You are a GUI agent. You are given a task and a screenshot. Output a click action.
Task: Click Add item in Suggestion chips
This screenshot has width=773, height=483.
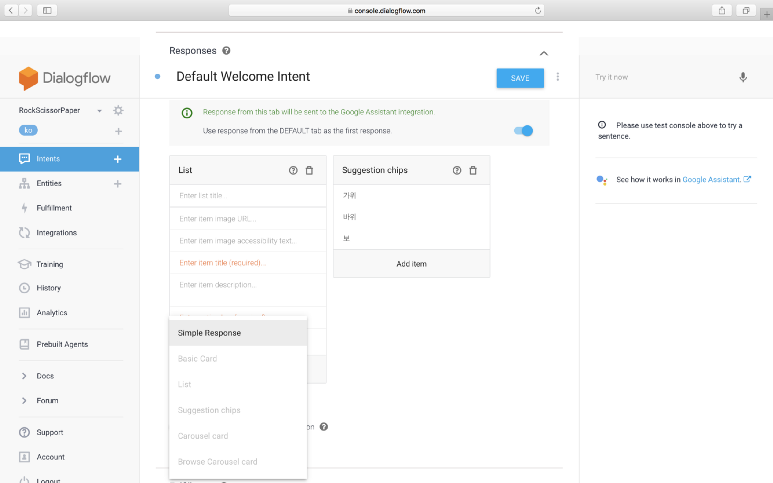coord(411,264)
